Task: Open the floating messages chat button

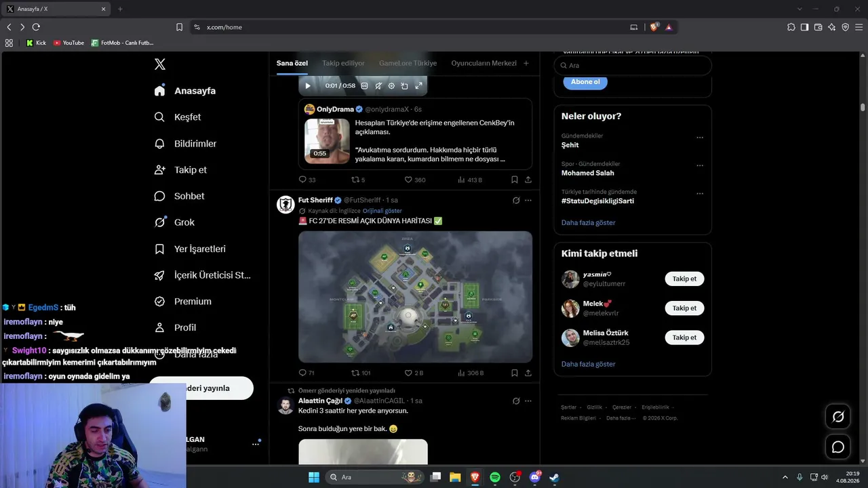Action: pos(838,447)
